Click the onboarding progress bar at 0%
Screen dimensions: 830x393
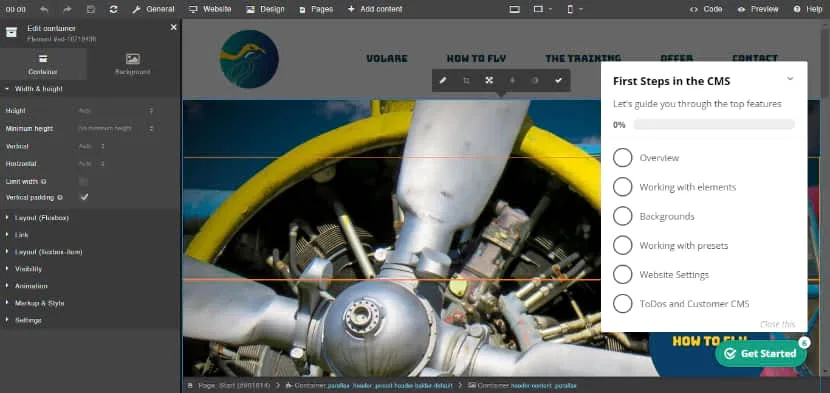(714, 124)
